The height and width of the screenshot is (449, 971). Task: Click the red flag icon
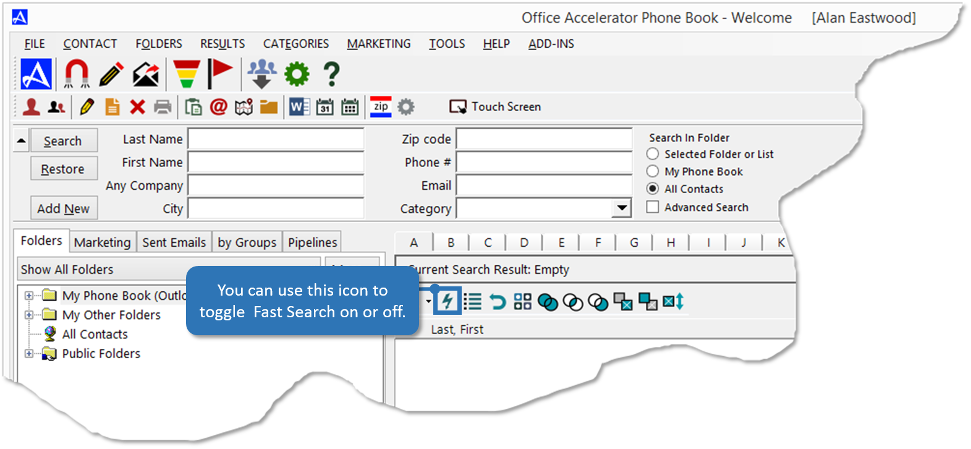point(220,74)
